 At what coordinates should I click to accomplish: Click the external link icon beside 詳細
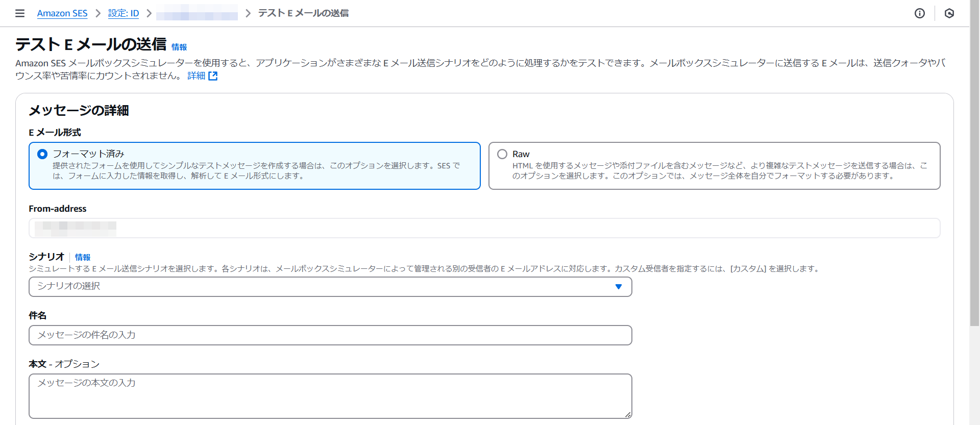click(213, 76)
